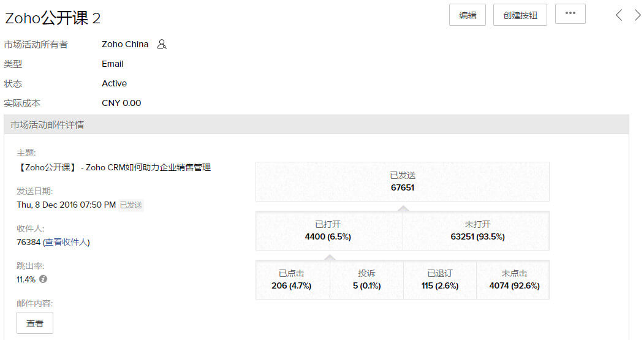The width and height of the screenshot is (644, 340).
Task: Click the 11.4% bounce rate value
Action: [26, 279]
